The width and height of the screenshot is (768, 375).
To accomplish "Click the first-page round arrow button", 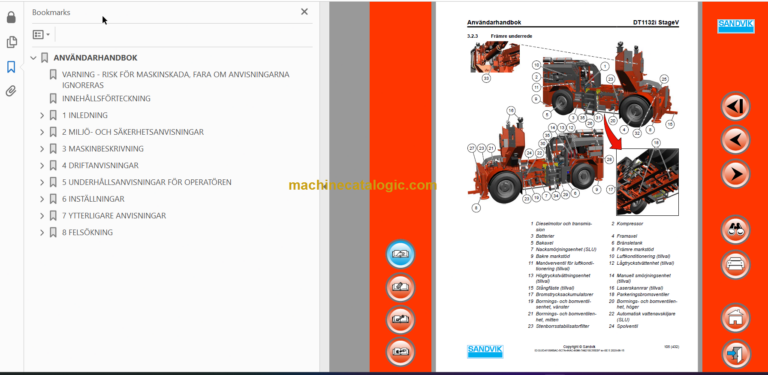I will (735, 106).
